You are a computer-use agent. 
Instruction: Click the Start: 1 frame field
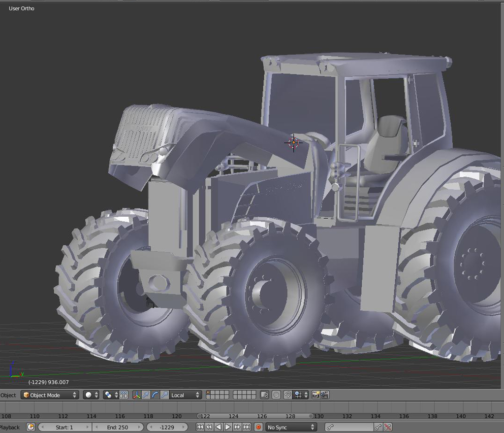pyautogui.click(x=64, y=427)
